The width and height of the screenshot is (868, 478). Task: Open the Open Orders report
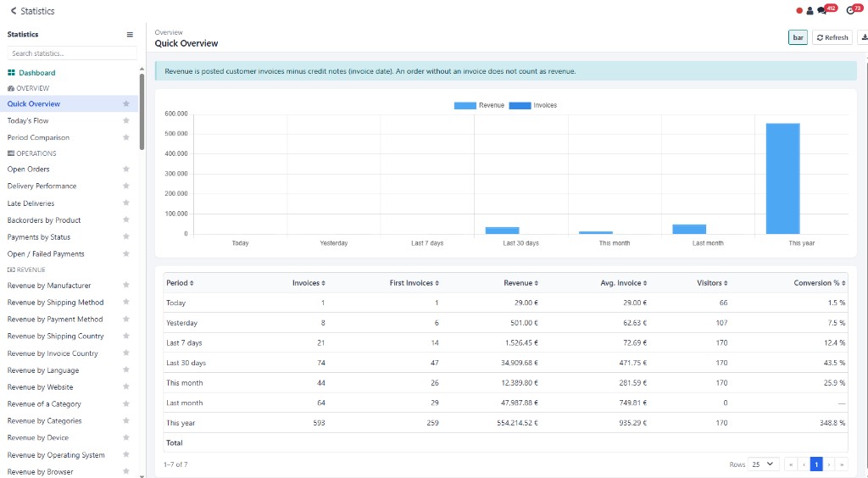point(28,169)
